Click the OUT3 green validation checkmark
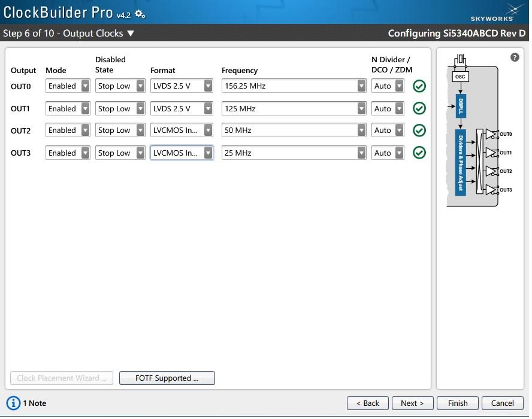The image size is (532, 419). coord(419,153)
